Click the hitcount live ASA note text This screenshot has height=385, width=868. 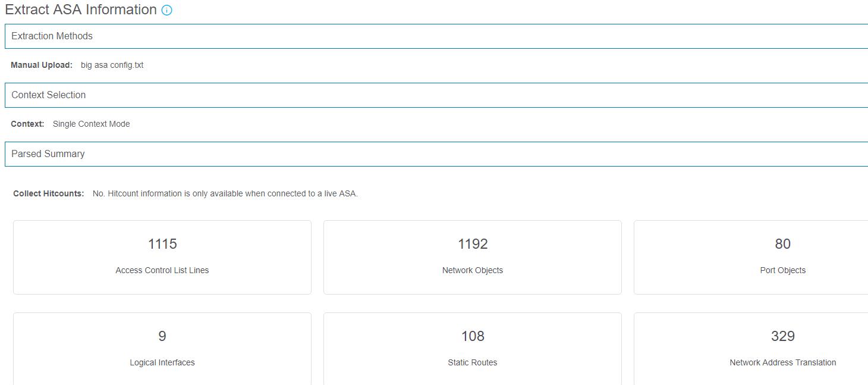[x=225, y=193]
